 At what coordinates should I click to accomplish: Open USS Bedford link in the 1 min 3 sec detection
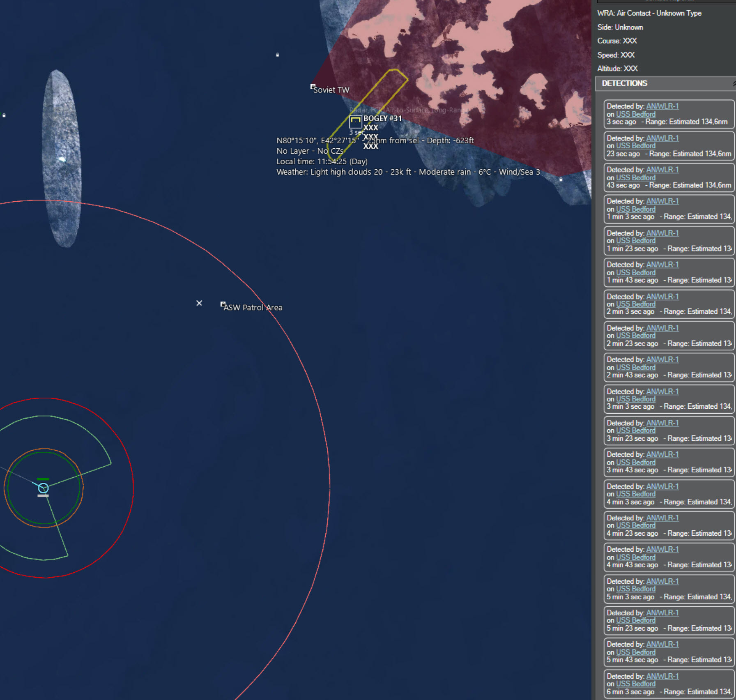[x=635, y=209]
